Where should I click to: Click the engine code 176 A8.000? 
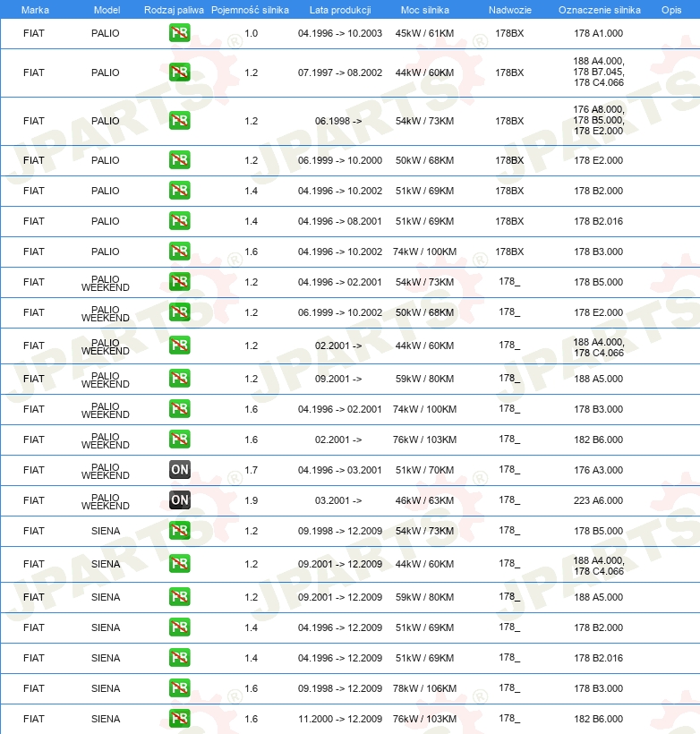coord(598,109)
